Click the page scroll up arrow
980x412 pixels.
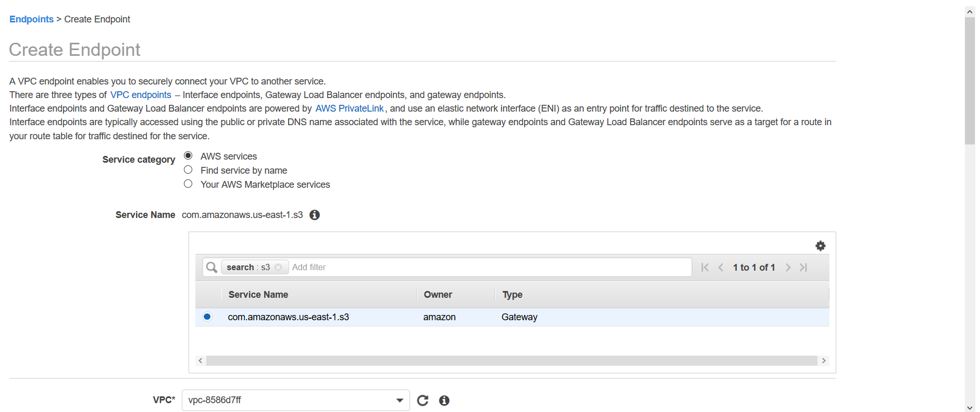[x=970, y=11]
